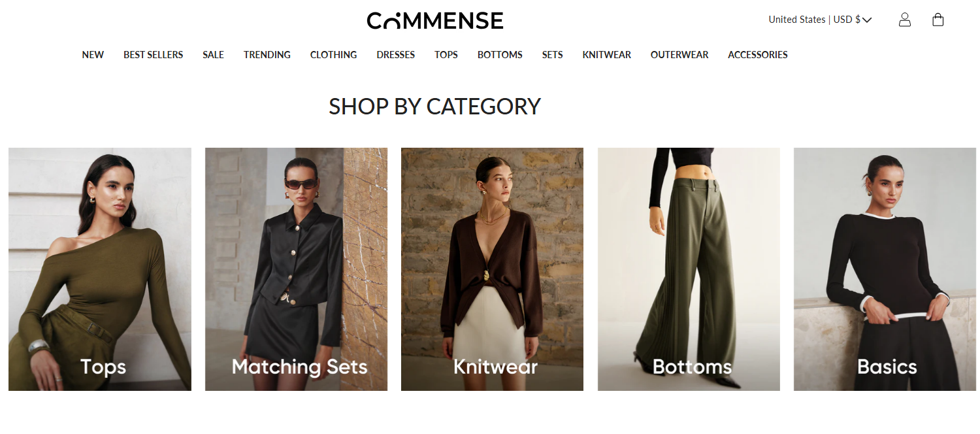Choose the Knitwear category image

[x=492, y=269]
